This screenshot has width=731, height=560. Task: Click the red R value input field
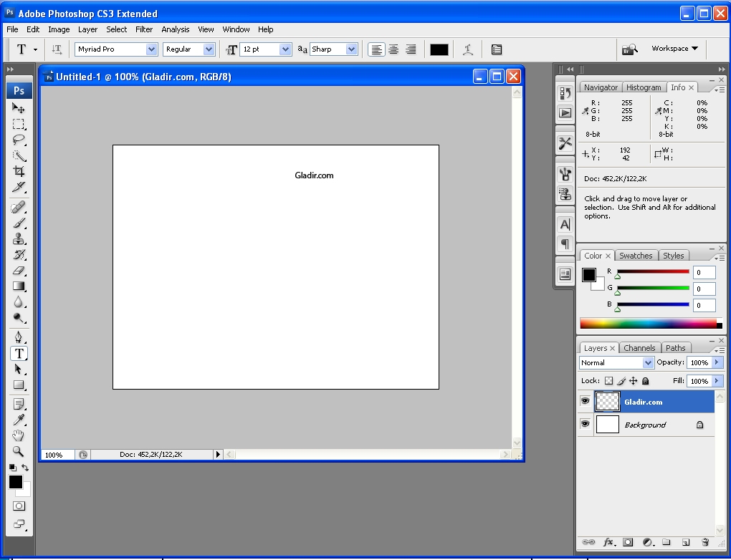click(x=704, y=272)
